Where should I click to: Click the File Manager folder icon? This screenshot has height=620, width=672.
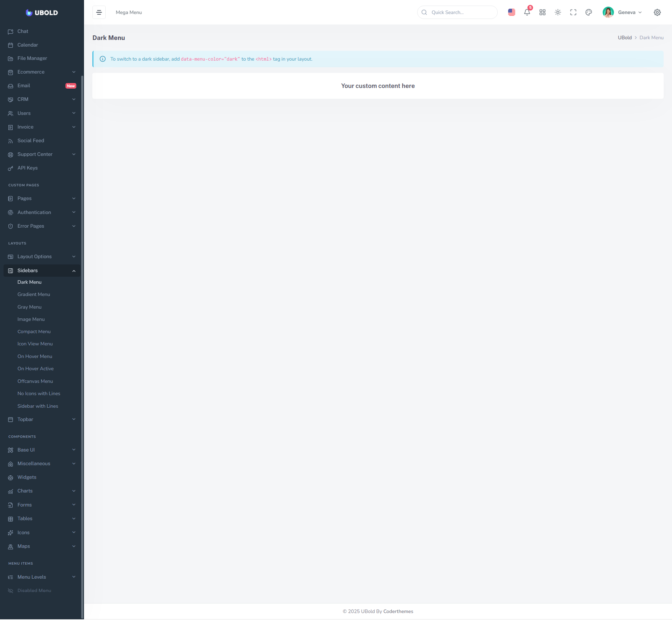tap(10, 58)
